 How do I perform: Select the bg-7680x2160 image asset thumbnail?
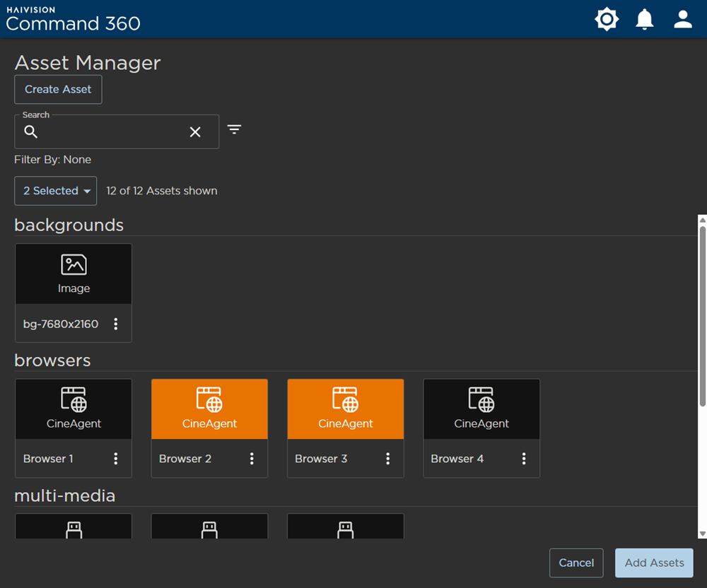tap(74, 274)
